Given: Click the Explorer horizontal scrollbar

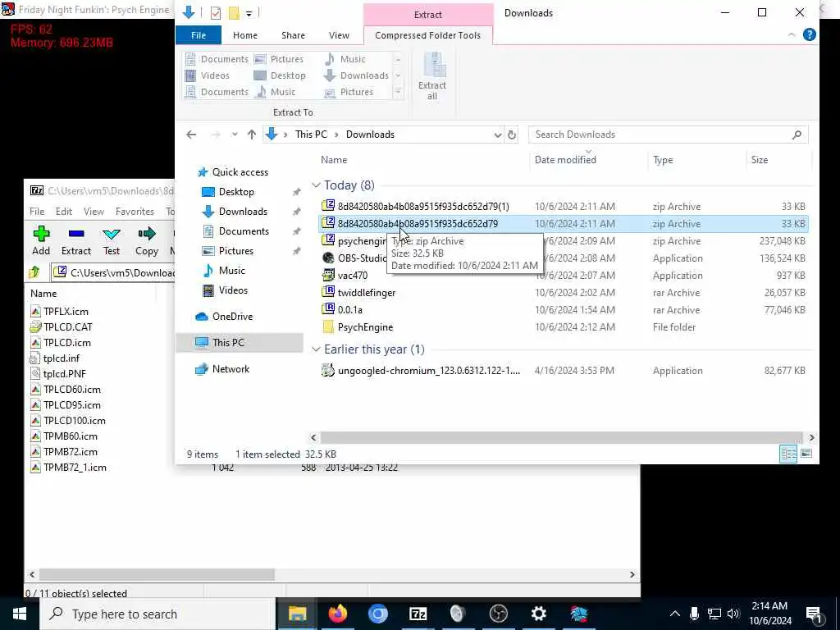Looking at the screenshot, I should tap(561, 437).
